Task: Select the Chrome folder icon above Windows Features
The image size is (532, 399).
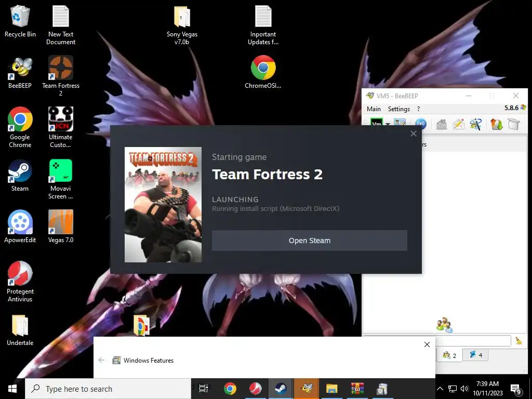Action: (x=141, y=326)
